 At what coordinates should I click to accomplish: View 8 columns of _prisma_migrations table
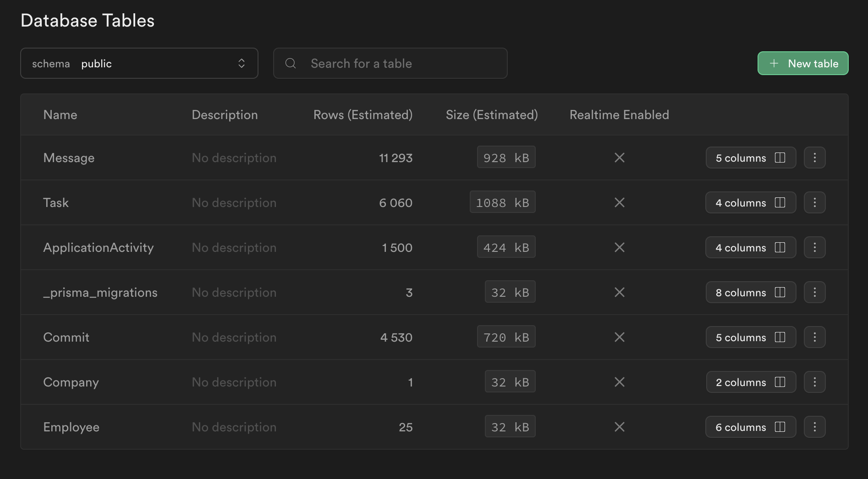tap(750, 292)
